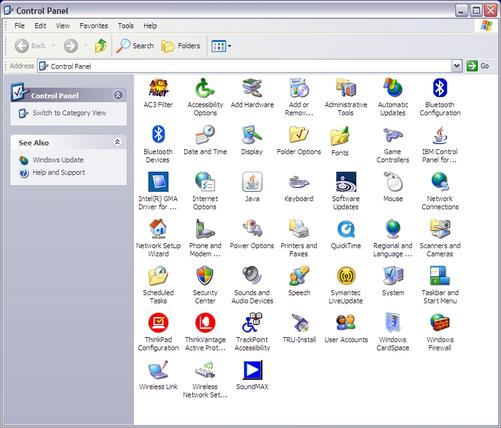Open Network Connections
Viewport: 501px width, 428px height.
[440, 191]
